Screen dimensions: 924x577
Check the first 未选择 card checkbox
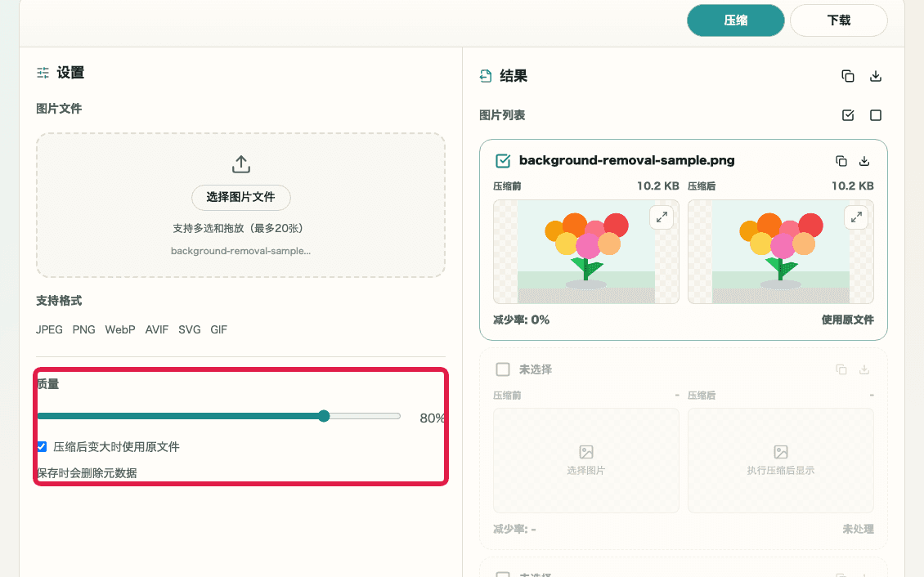coord(503,369)
